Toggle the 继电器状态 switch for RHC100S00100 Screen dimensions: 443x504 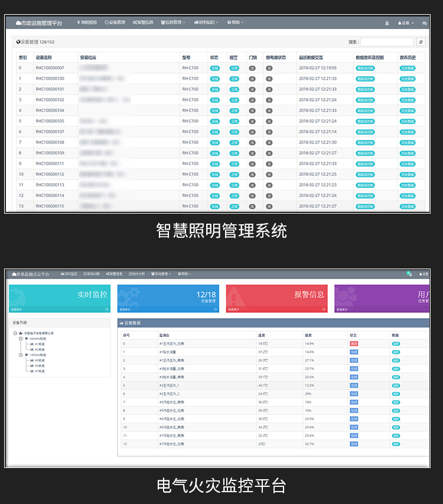[x=269, y=78]
